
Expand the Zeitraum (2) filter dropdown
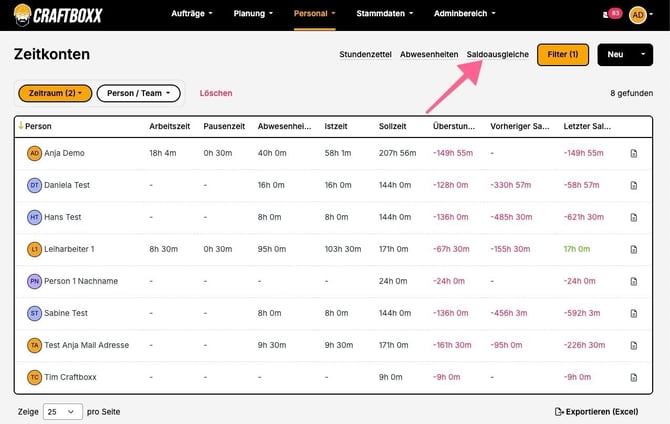55,93
